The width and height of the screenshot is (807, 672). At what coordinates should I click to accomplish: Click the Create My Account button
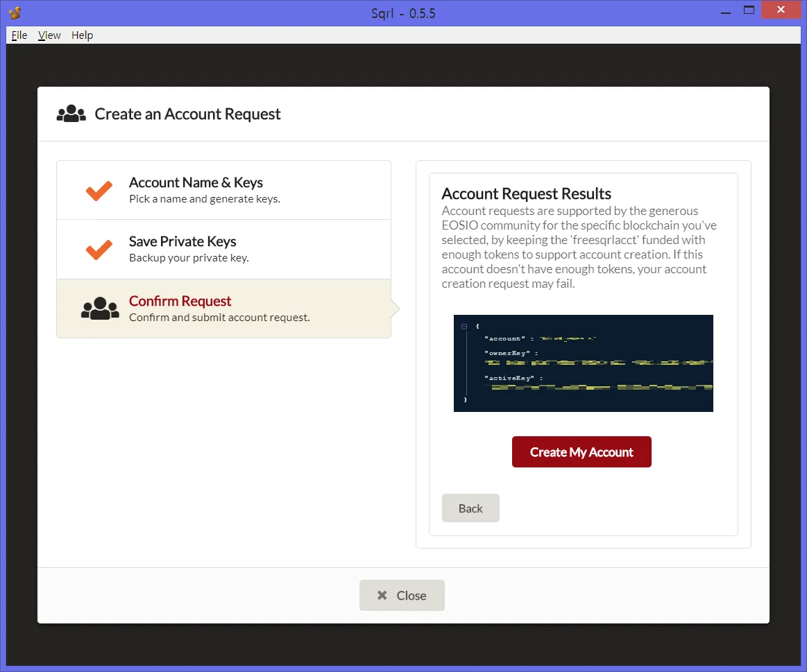click(x=581, y=451)
